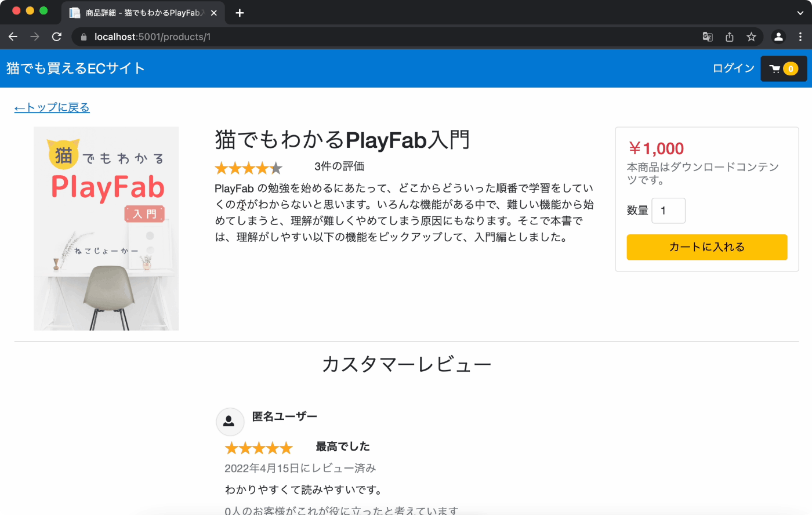Select the 商品詳細 browser tab
The width and height of the screenshot is (812, 515).
[144, 13]
